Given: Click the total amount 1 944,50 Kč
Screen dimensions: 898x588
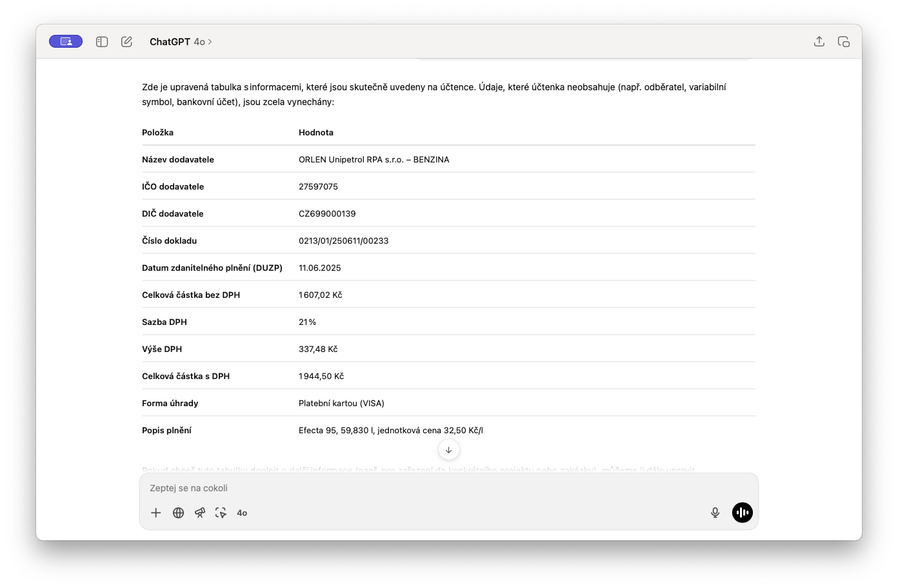Looking at the screenshot, I should click(321, 376).
